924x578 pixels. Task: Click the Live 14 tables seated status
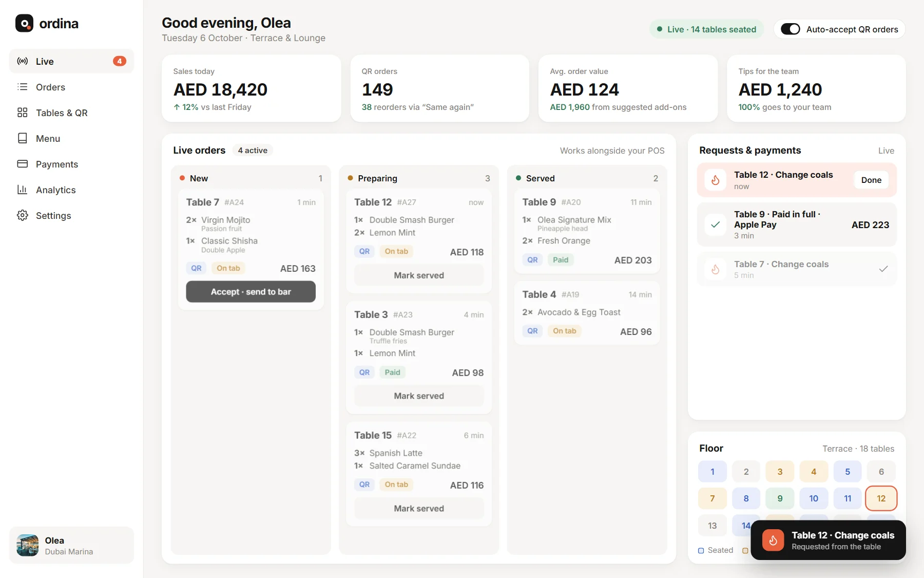[x=706, y=29]
